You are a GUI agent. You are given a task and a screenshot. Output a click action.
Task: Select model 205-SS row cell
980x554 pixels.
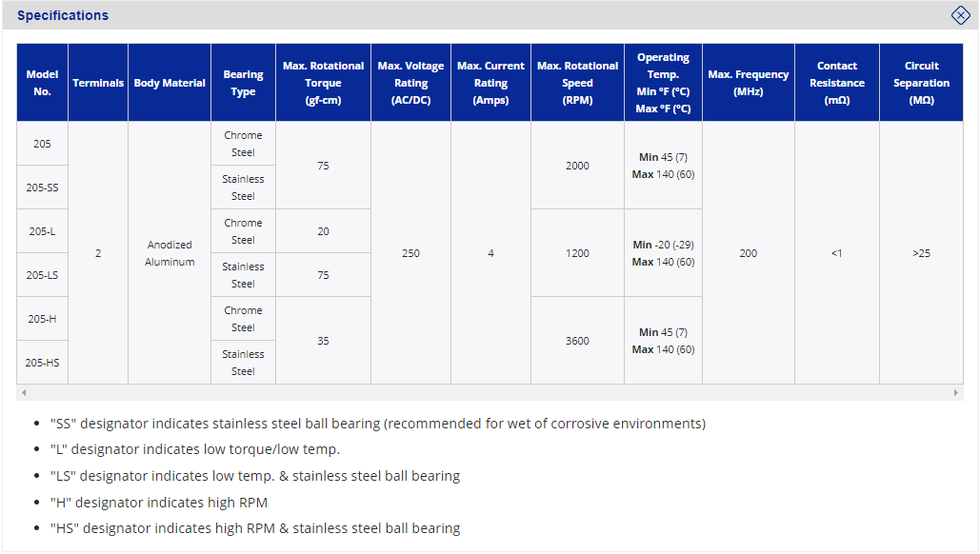[x=43, y=188]
